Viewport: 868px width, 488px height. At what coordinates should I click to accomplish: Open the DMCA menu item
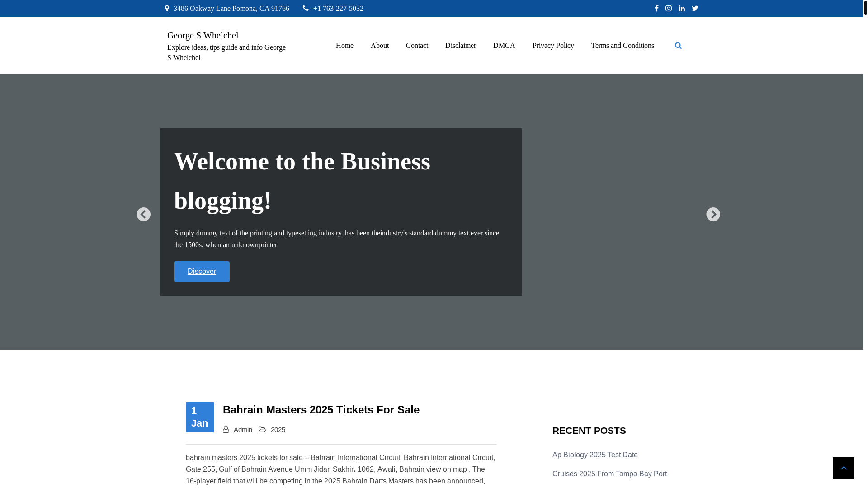coord(504,46)
